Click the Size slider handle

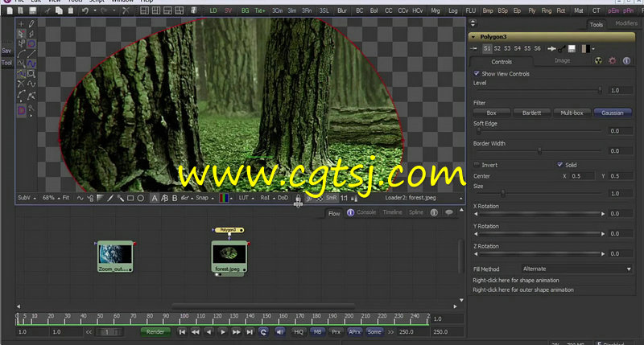pyautogui.click(x=502, y=193)
